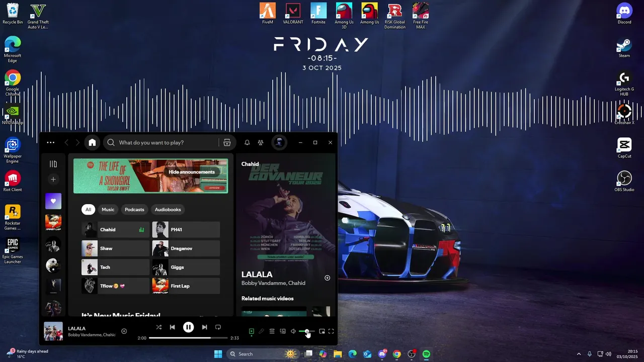Open What's New notifications bell

point(247,143)
